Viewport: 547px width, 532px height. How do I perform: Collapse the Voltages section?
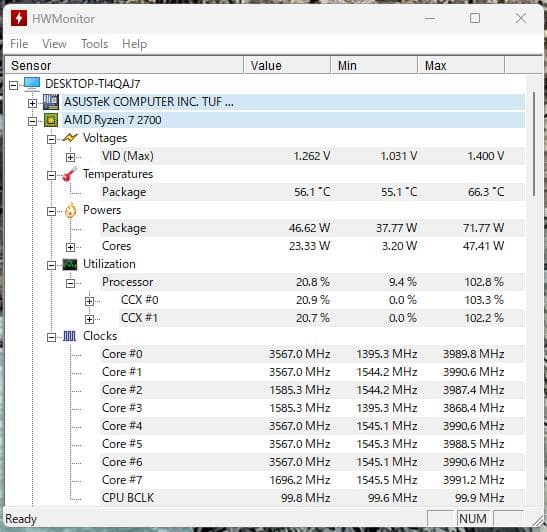pyautogui.click(x=51, y=140)
